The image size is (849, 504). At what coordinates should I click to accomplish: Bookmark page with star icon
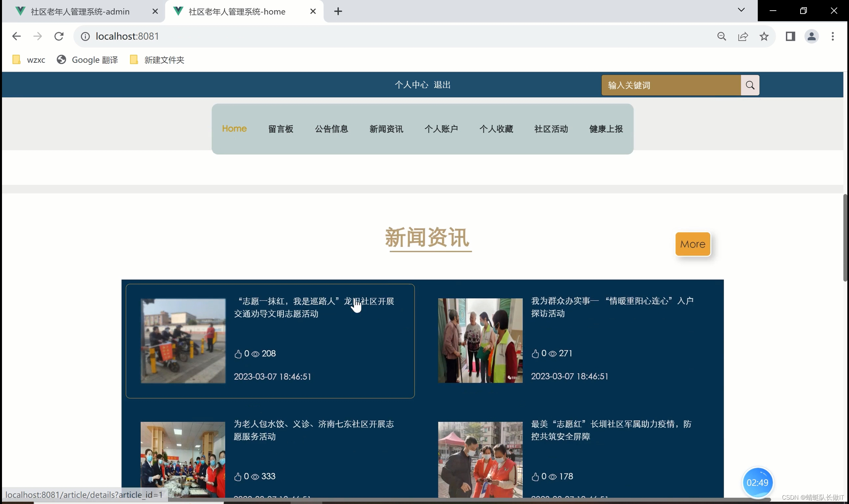(x=764, y=36)
